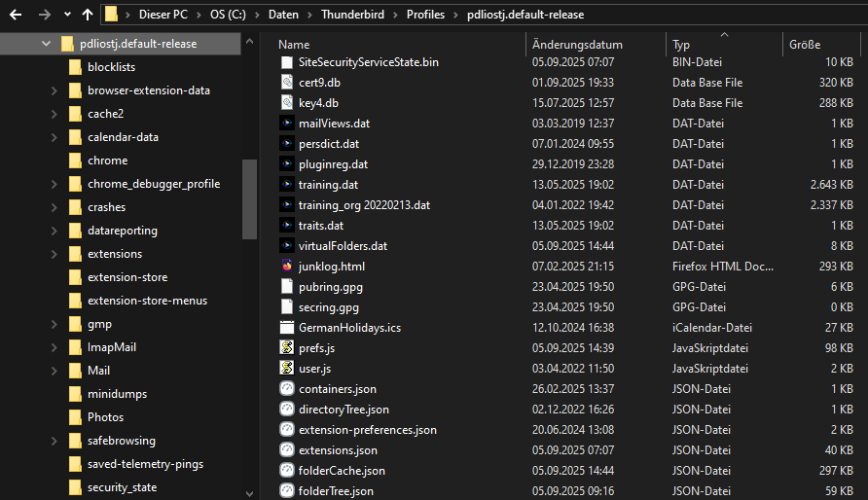This screenshot has width=868, height=500.
Task: Select the prefs.js script file icon
Action: 287,348
